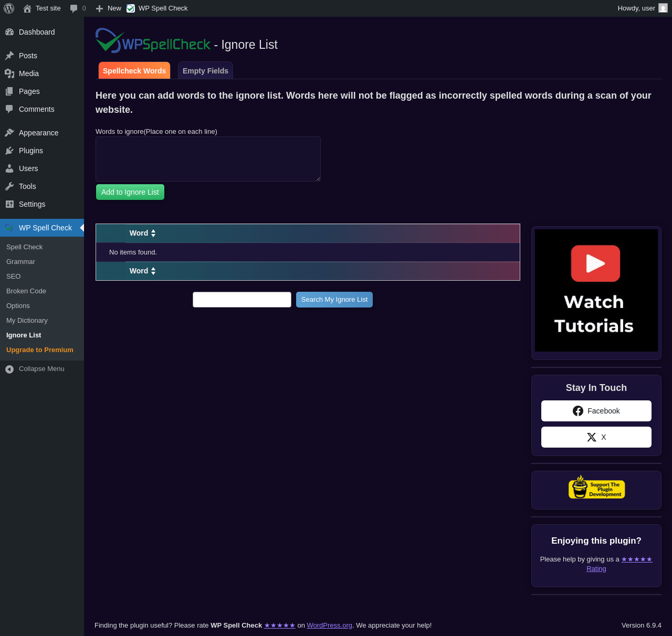Sort by Word in table header
This screenshot has width=672, height=636.
142,234
